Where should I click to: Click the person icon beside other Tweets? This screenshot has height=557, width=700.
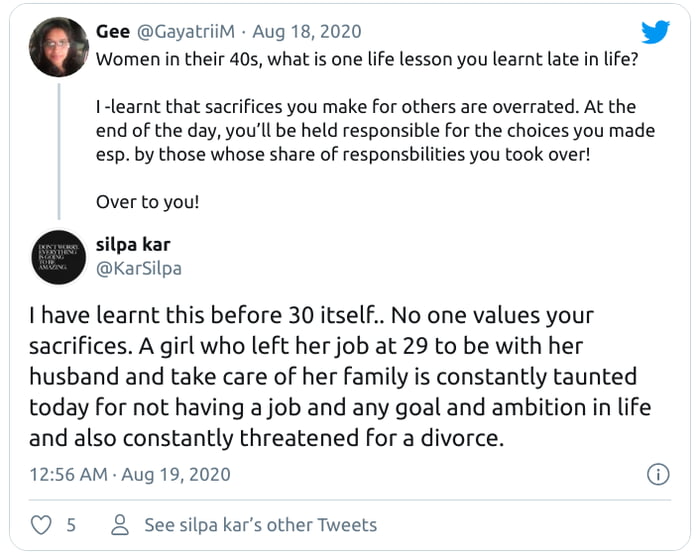[121, 525]
